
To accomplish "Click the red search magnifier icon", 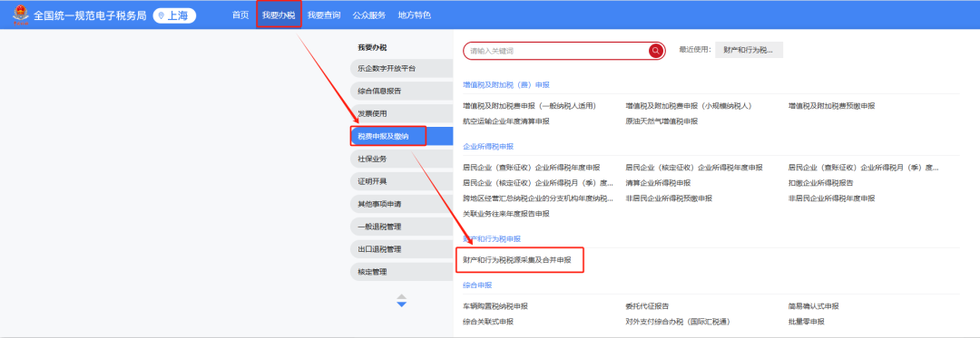I will click(656, 51).
